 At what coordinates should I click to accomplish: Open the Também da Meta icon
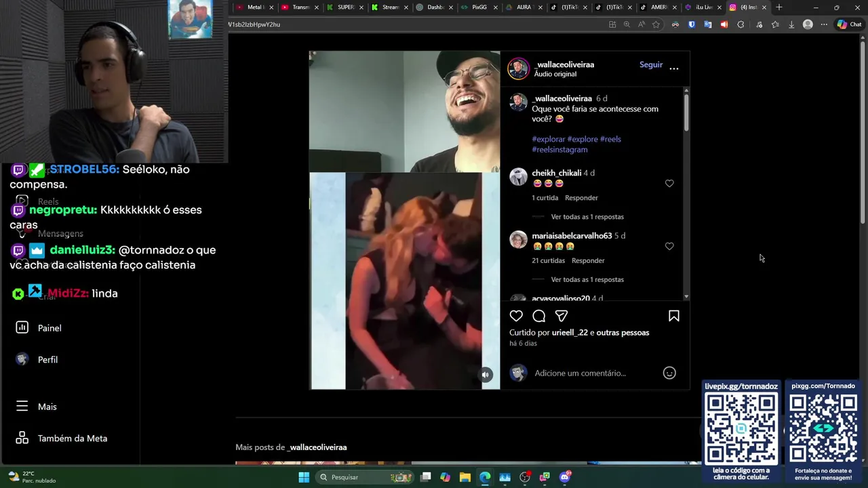(22, 438)
